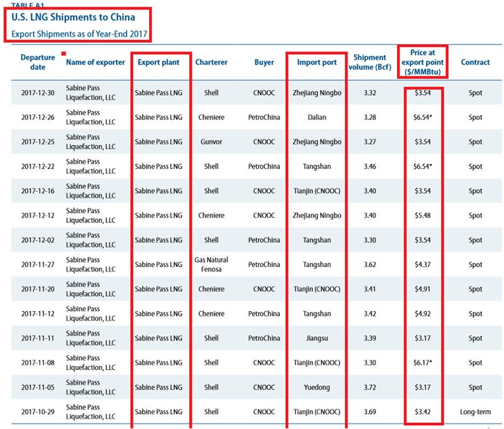This screenshot has height=429, width=504.
Task: Click the export price $4.91
Action: tap(423, 289)
